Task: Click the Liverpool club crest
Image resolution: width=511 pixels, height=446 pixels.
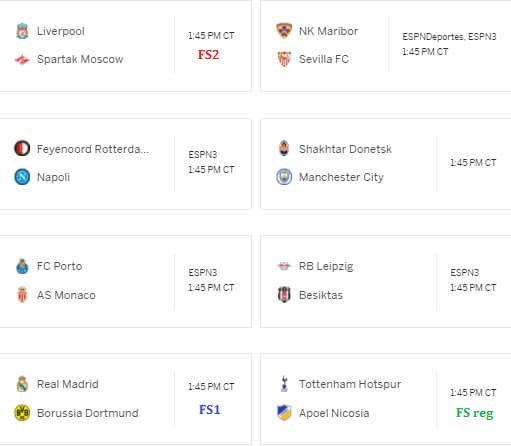Action: [22, 31]
